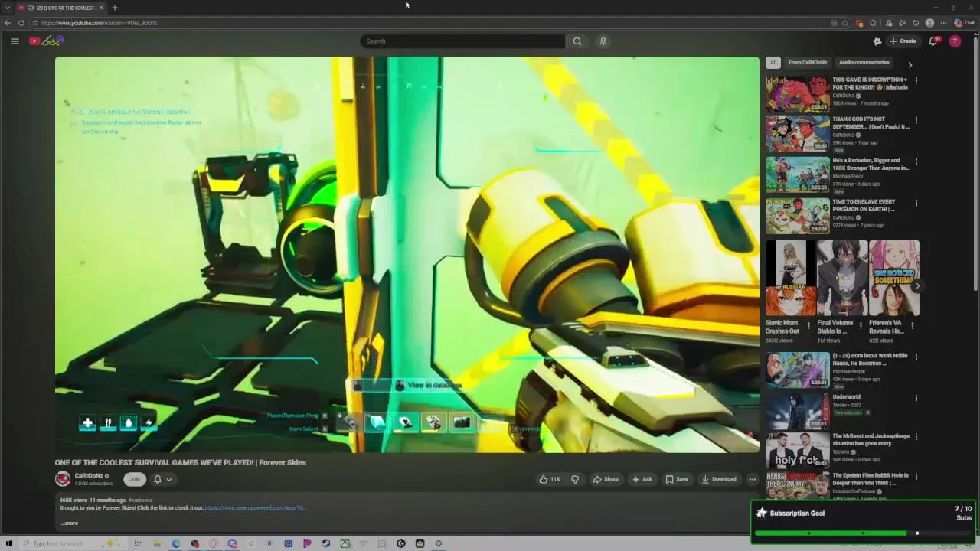Open the Create button
The image size is (980, 551).
(x=903, y=41)
